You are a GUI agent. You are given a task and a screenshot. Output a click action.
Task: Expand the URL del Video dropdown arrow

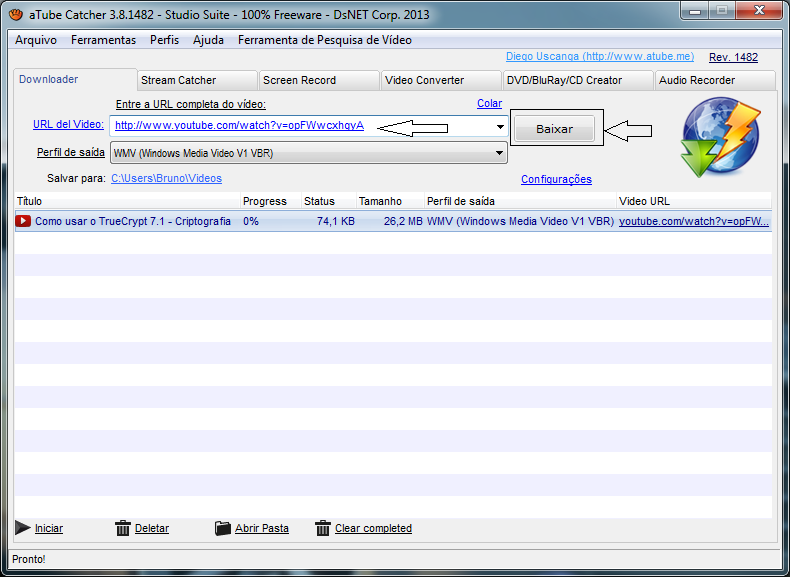coord(500,127)
